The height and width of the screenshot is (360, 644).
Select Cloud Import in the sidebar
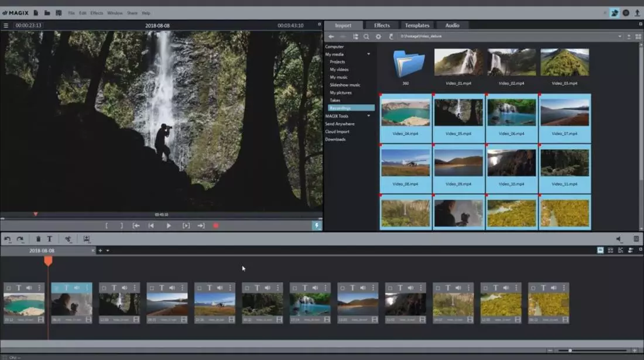pos(337,132)
